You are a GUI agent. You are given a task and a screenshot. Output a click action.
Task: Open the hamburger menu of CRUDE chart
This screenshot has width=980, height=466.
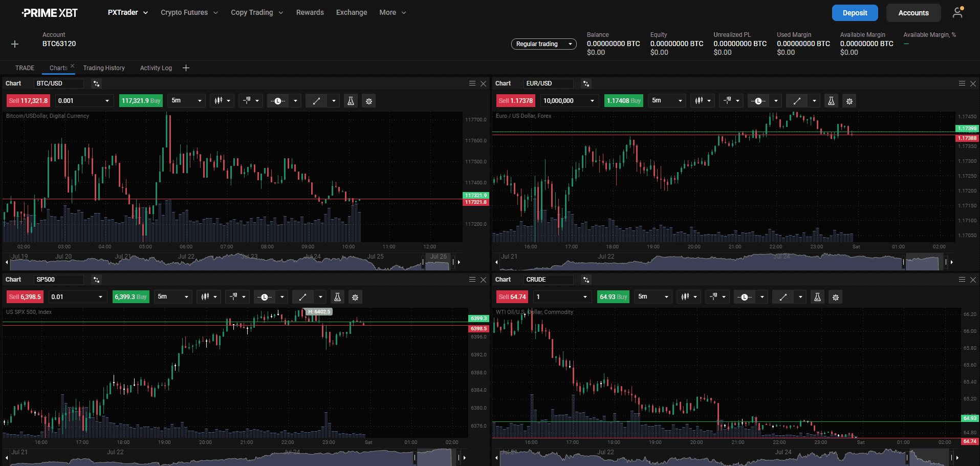962,280
